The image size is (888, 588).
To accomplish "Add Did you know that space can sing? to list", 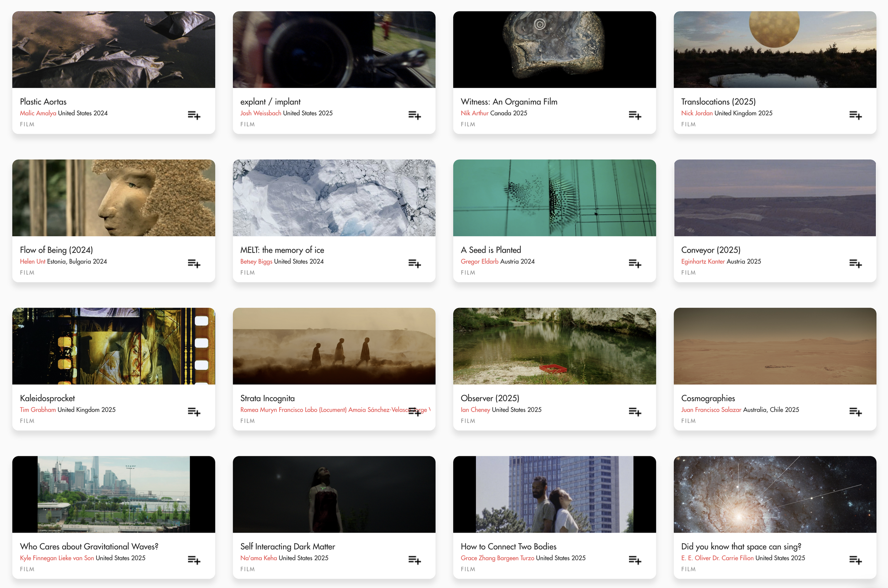I will 855,560.
